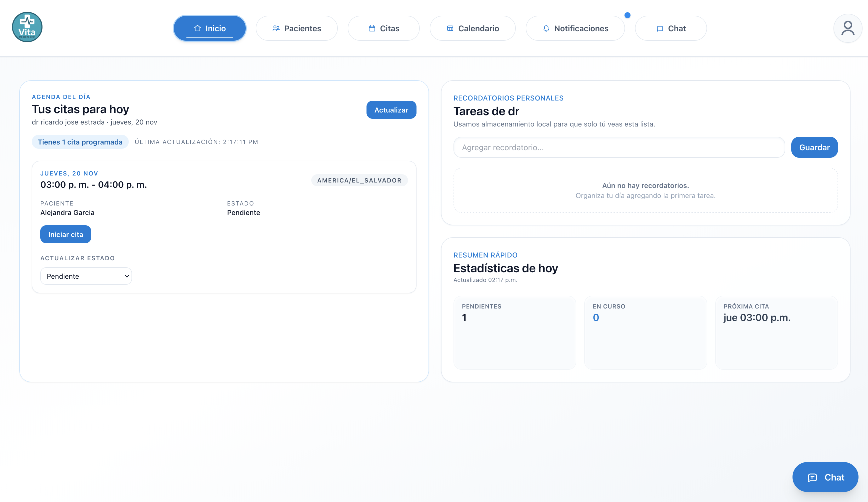The image size is (868, 502).
Task: Click the speech bubble icon in Chat tab
Action: [x=659, y=28]
